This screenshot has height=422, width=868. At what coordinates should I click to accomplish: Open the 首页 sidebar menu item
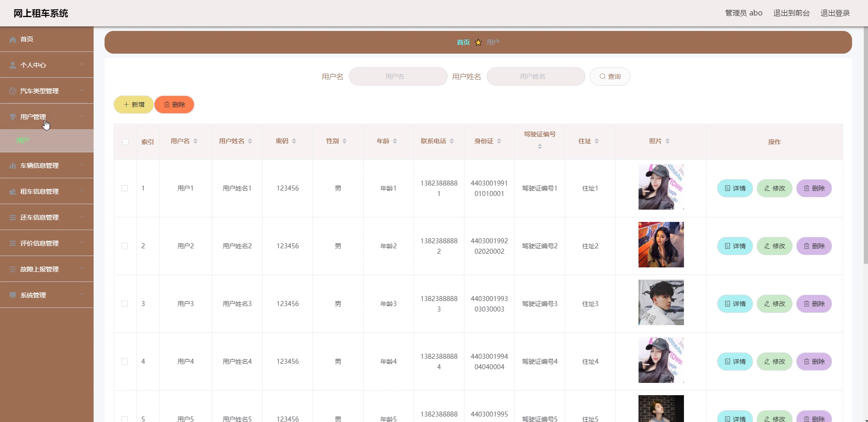(x=47, y=39)
